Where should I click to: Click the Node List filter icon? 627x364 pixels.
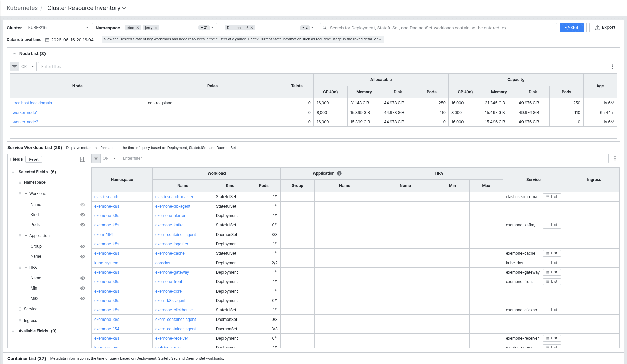tap(14, 67)
